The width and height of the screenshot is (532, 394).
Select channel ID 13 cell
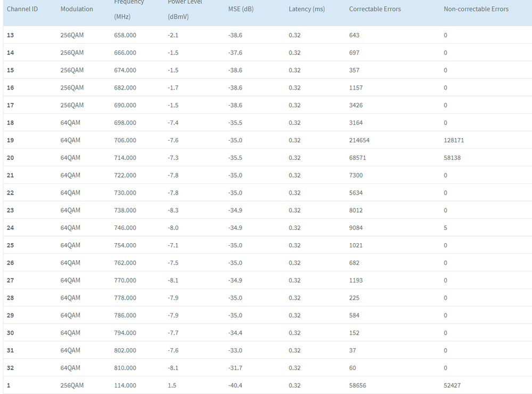(11, 35)
